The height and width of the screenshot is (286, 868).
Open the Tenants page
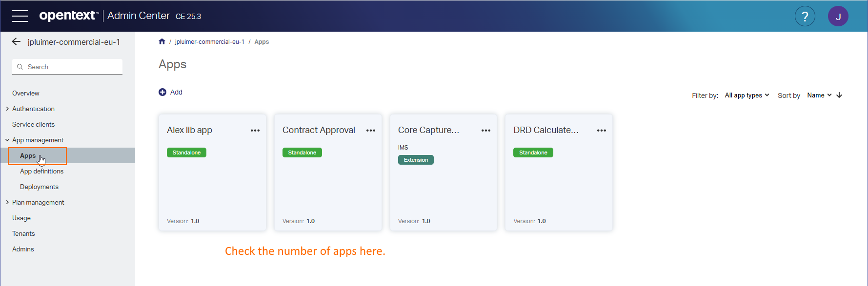23,233
